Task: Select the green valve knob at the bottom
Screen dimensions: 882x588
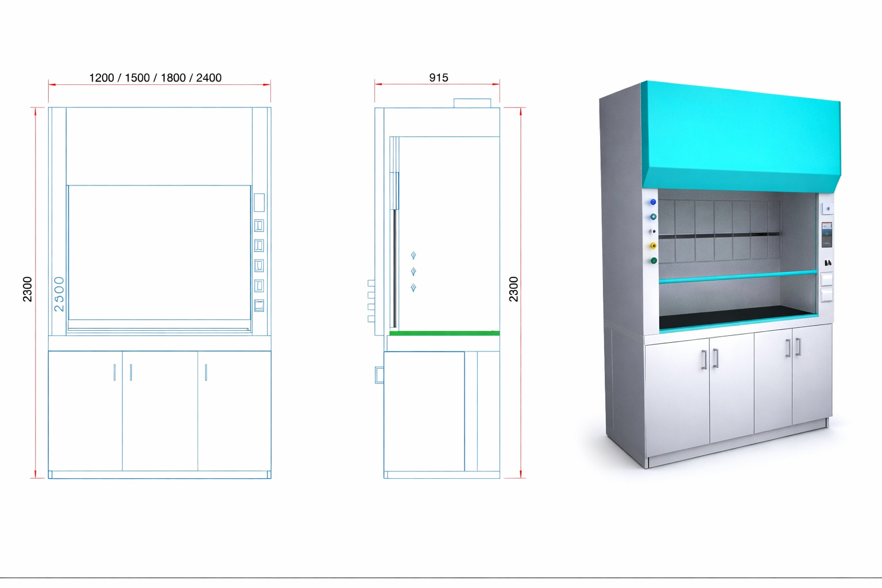Action: [x=653, y=260]
